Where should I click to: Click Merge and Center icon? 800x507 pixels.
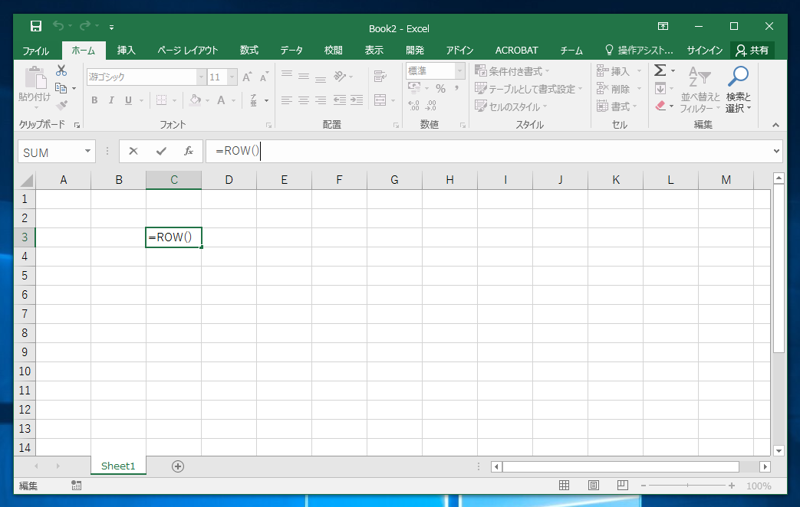pos(380,100)
